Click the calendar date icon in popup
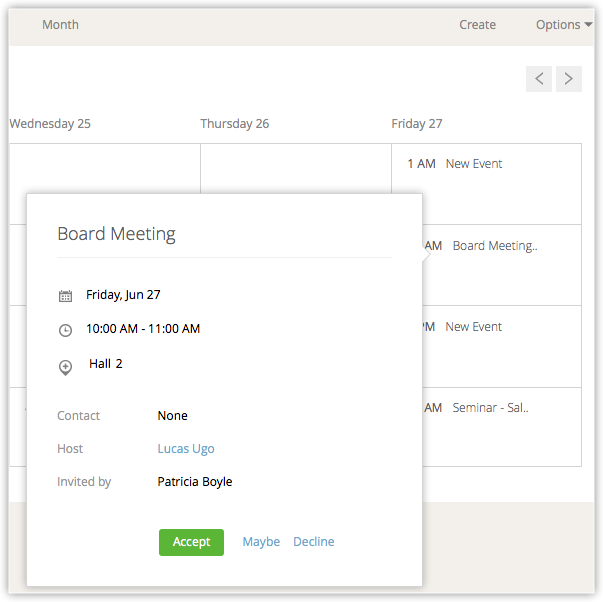The height and width of the screenshot is (602, 603). 66,296
